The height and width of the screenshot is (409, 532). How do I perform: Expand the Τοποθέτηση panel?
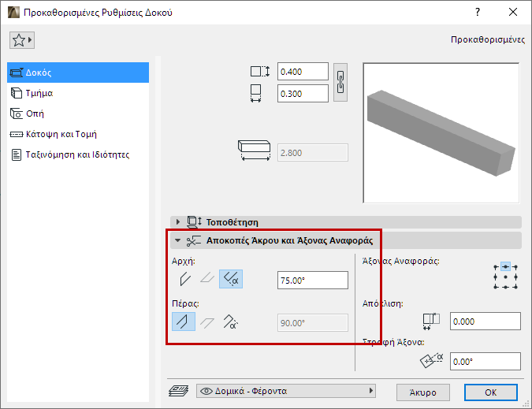178,222
